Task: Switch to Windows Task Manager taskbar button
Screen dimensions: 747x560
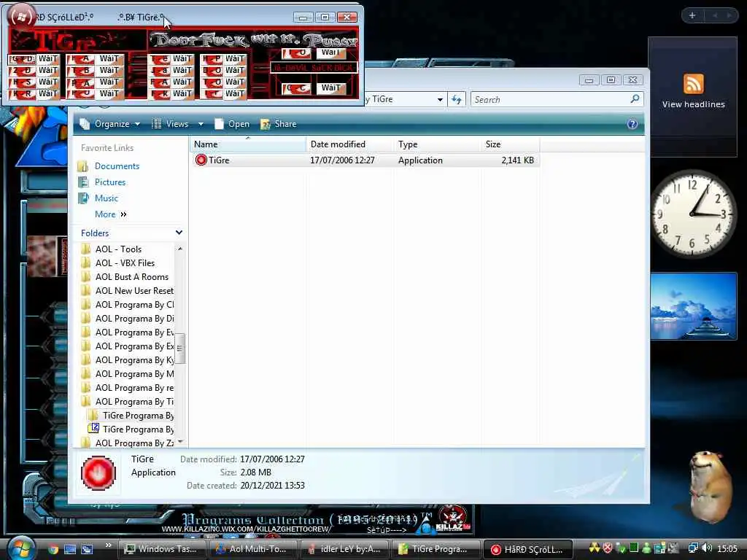Action: [x=162, y=550]
